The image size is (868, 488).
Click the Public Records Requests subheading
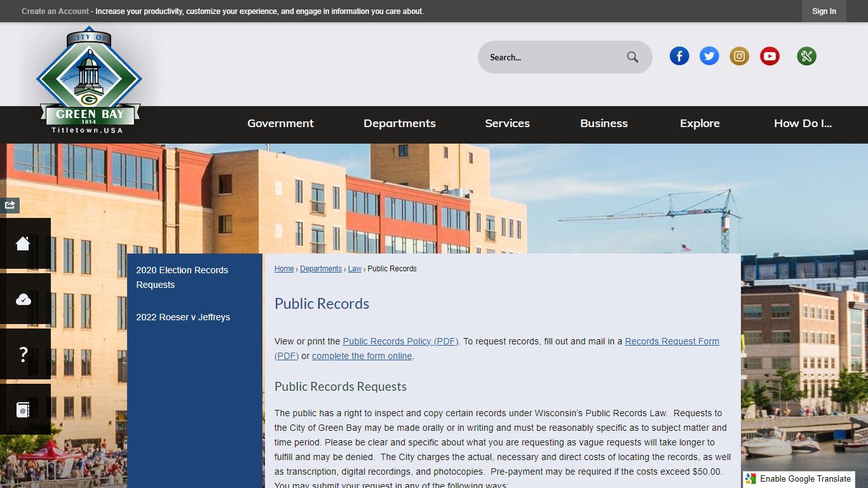pyautogui.click(x=341, y=386)
